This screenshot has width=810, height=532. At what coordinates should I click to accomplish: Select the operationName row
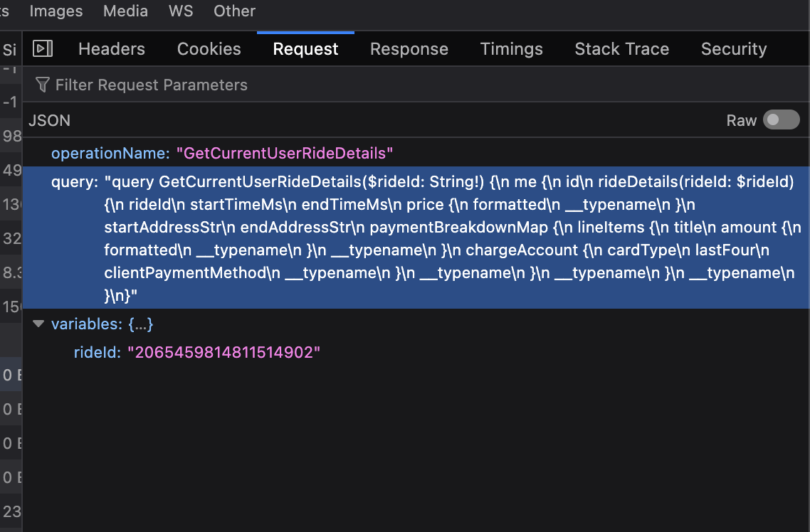point(222,153)
